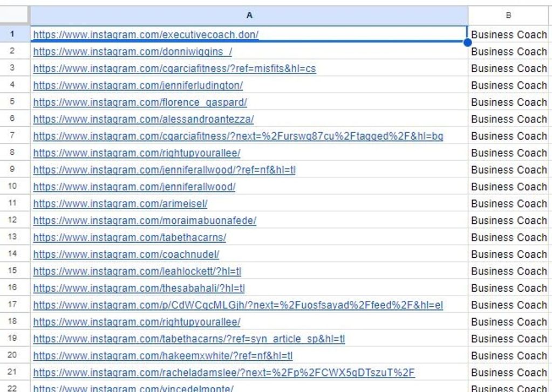Select column B header

(x=508, y=16)
